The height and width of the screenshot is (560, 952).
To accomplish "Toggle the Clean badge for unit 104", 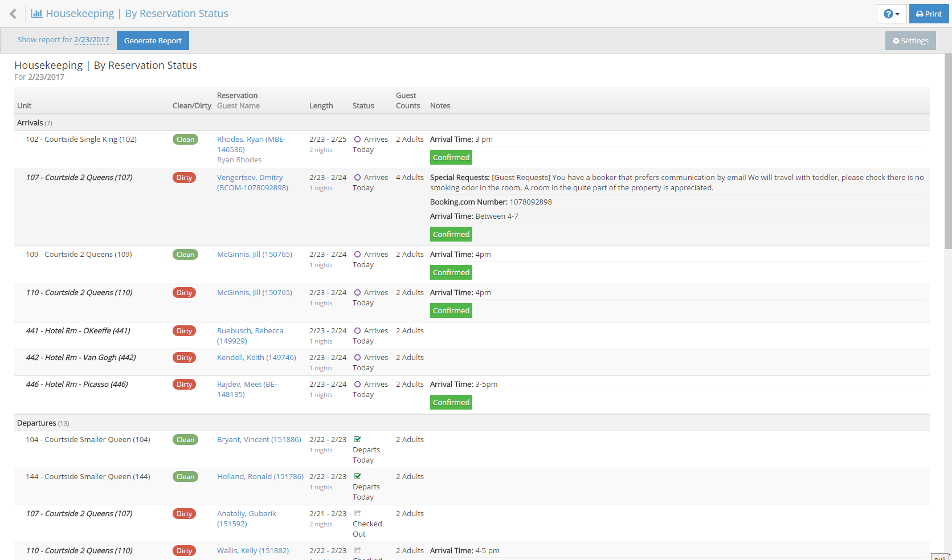I will 185,440.
